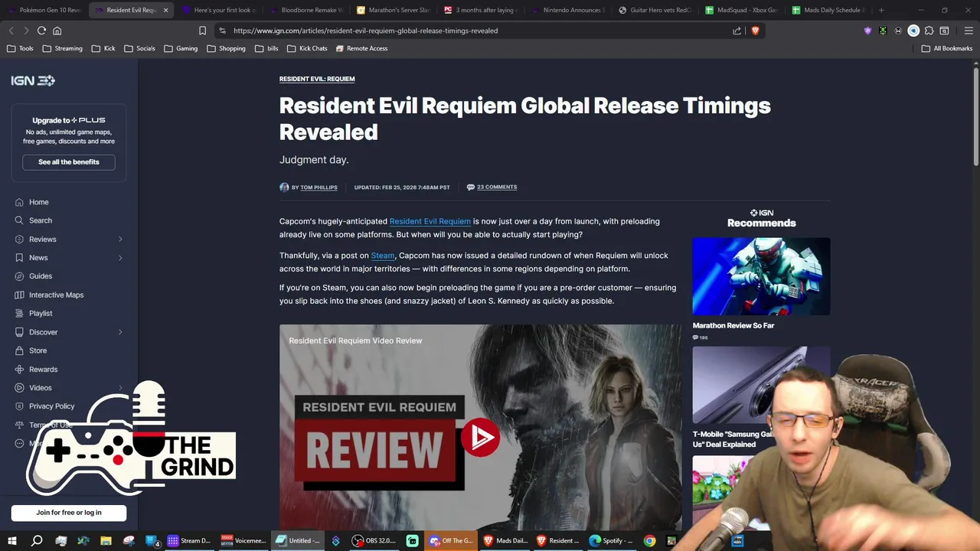Open Rewards in the IGN sidebar
Screen dimensions: 980x551
43,369
